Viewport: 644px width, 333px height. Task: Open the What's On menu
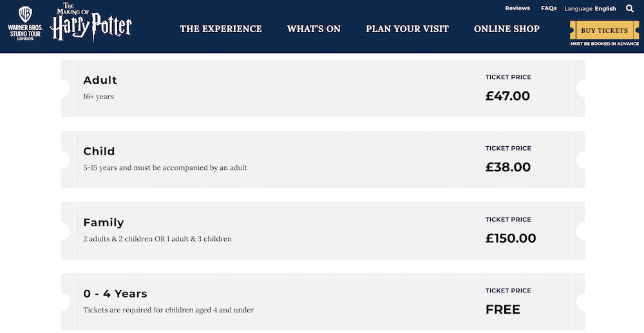coord(314,29)
